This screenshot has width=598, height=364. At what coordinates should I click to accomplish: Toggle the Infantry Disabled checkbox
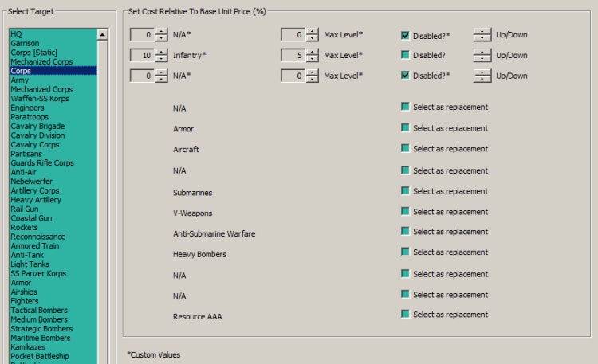coord(406,56)
